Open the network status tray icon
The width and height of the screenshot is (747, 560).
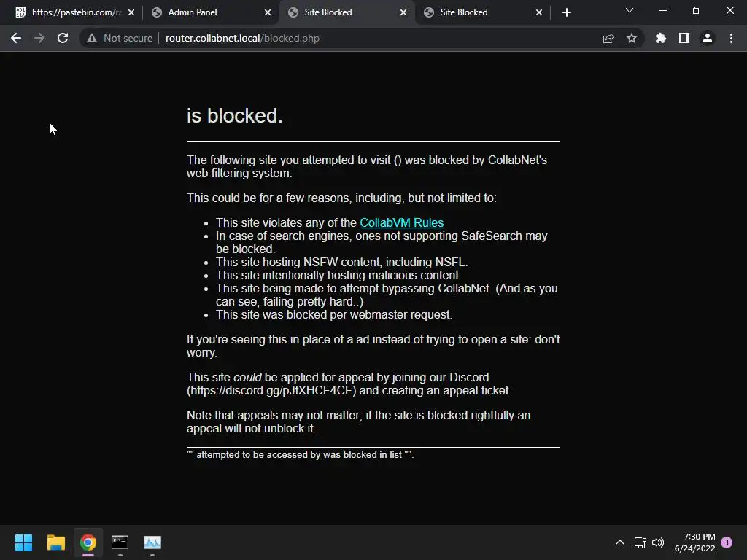[640, 542]
